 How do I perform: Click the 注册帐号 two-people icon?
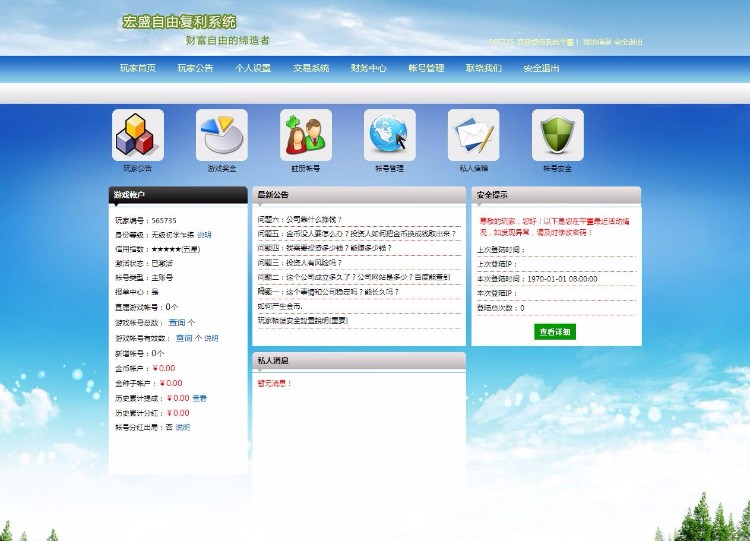(306, 135)
